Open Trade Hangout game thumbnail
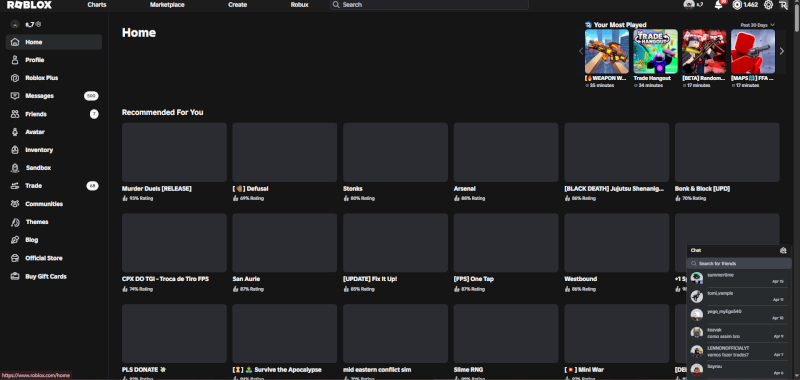 [656, 52]
